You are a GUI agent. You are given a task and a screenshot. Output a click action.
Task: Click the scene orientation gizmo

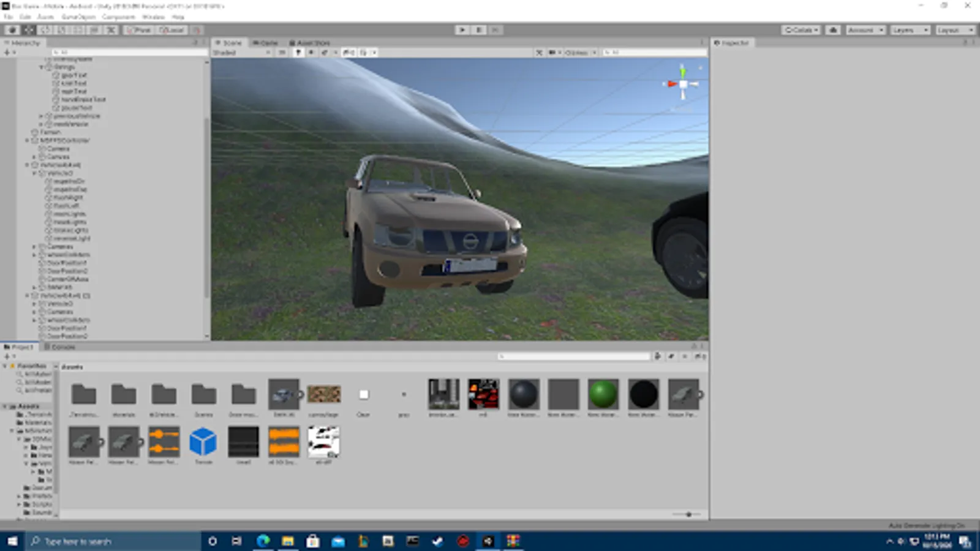[683, 84]
